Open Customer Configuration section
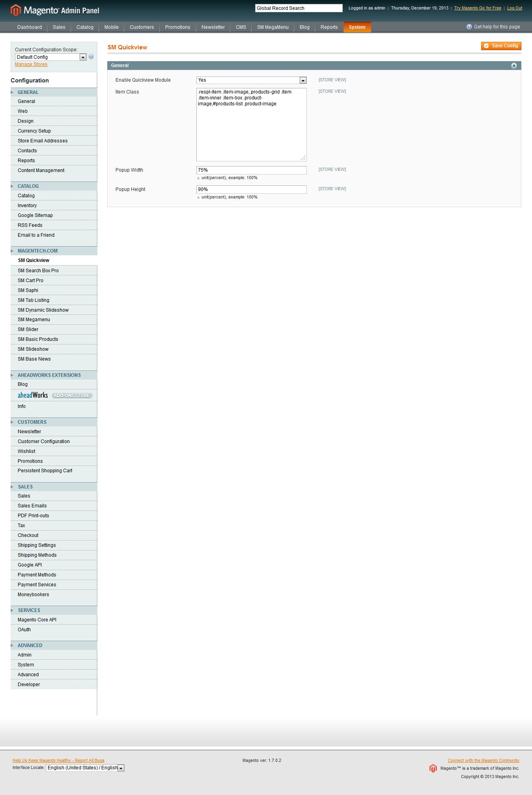 (54, 441)
